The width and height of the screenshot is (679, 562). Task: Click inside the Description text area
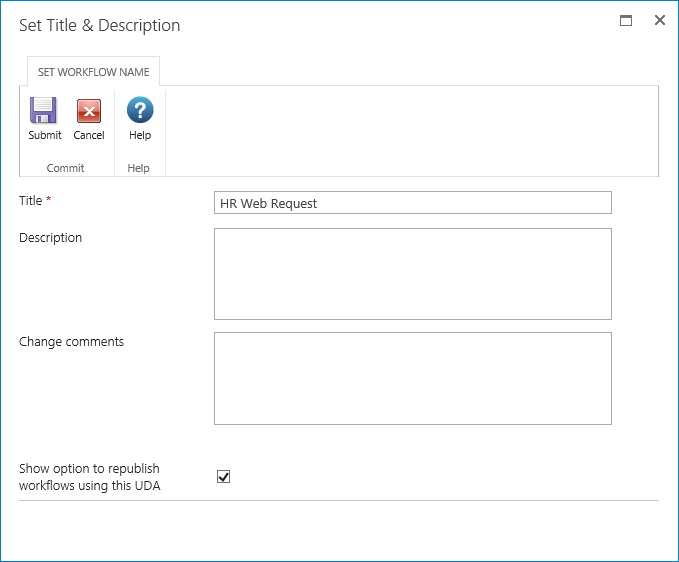(x=412, y=274)
